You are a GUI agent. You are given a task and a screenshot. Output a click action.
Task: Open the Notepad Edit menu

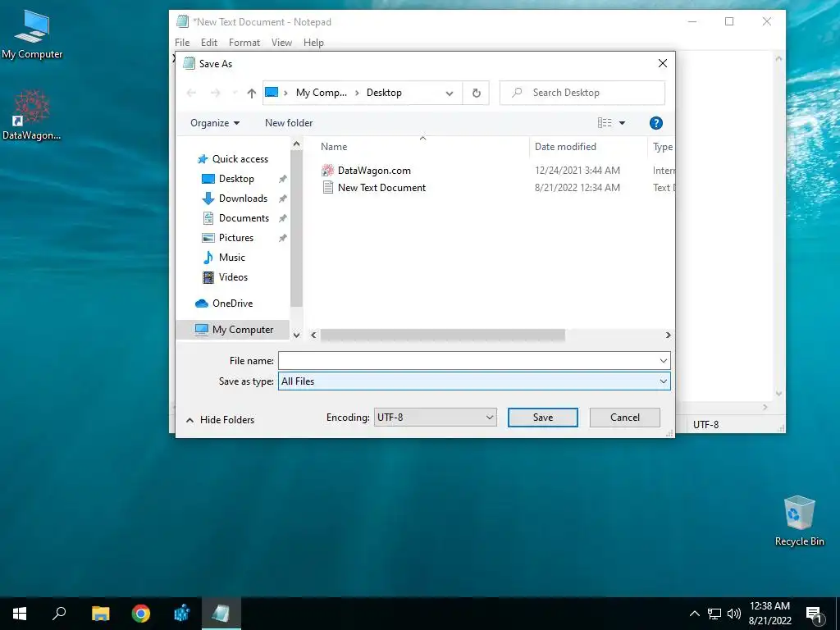(x=209, y=43)
